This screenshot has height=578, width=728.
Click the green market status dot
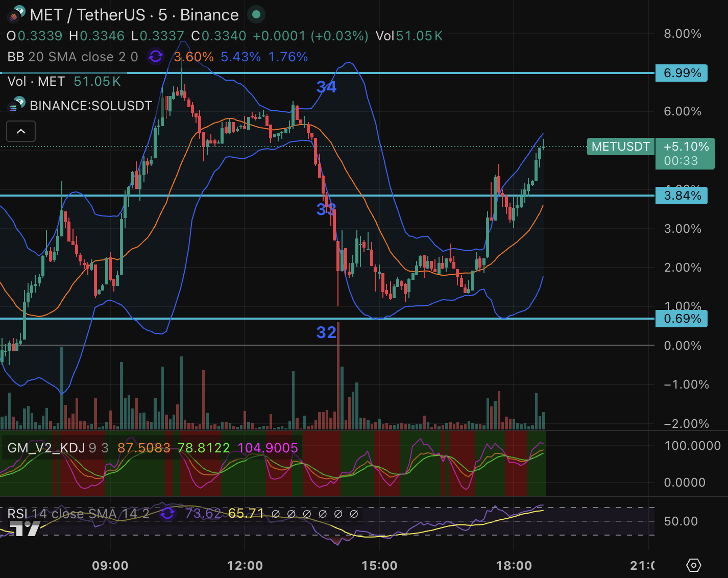pos(256,15)
